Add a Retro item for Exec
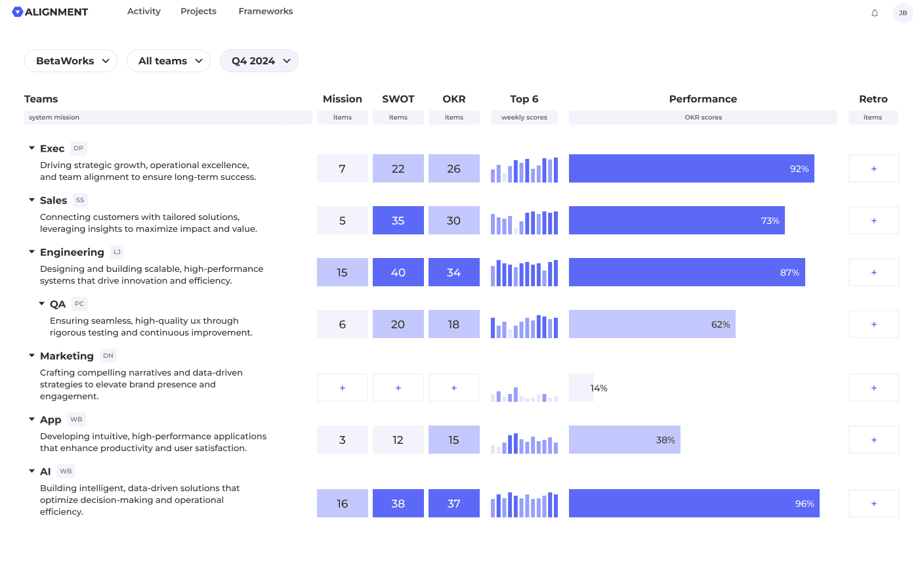 [874, 169]
